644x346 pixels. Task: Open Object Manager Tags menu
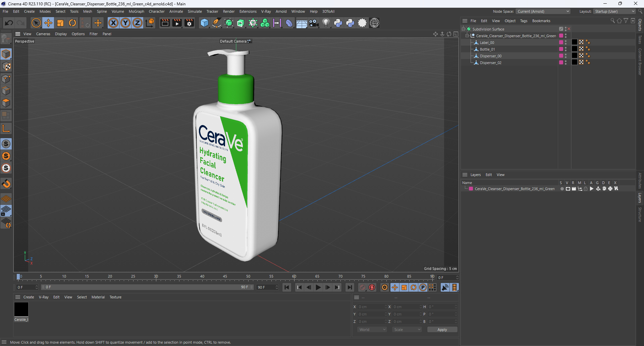click(524, 21)
